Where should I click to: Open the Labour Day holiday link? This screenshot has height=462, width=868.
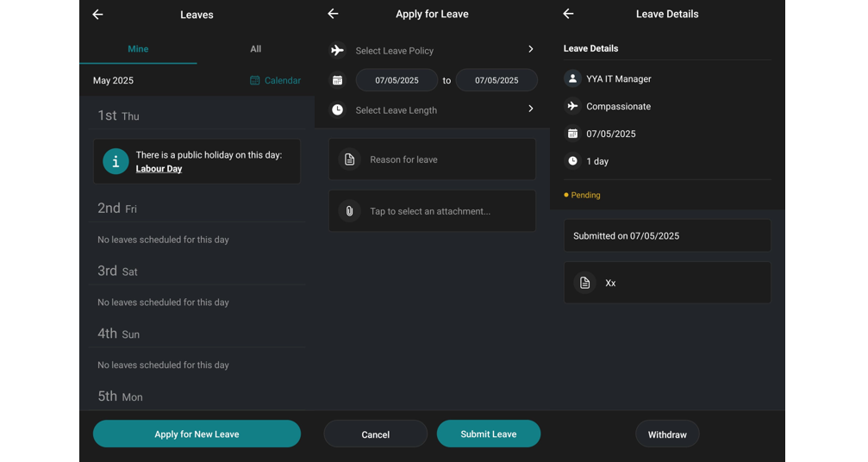(x=159, y=169)
